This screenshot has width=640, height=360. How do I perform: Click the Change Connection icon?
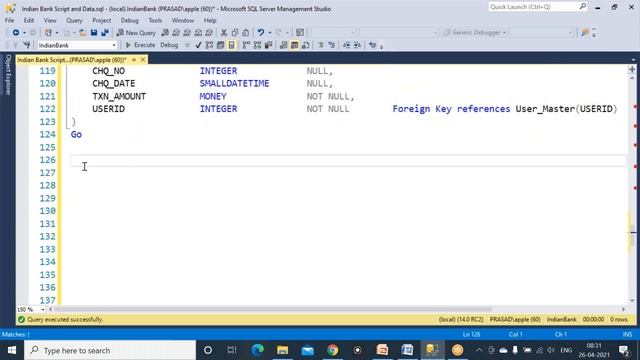tap(27, 45)
